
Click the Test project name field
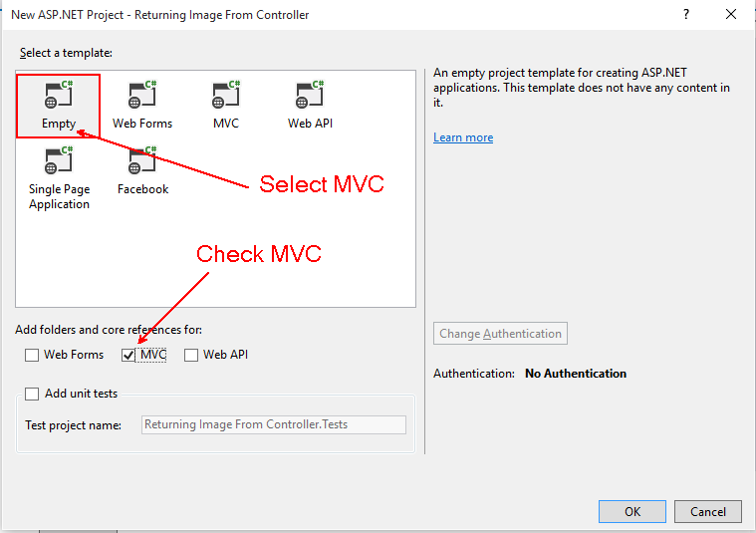(274, 424)
